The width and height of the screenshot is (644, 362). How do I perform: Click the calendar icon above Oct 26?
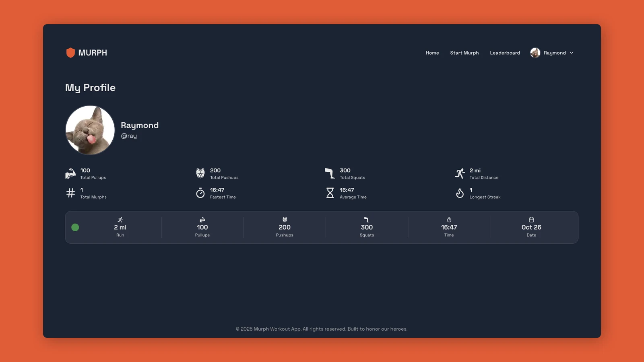(531, 220)
